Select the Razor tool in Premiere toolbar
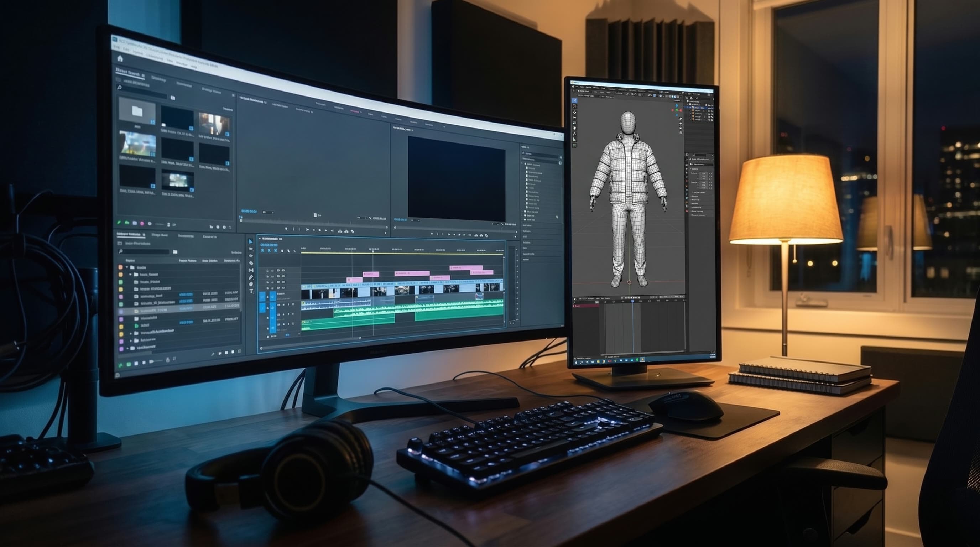This screenshot has width=980, height=547. point(251,263)
